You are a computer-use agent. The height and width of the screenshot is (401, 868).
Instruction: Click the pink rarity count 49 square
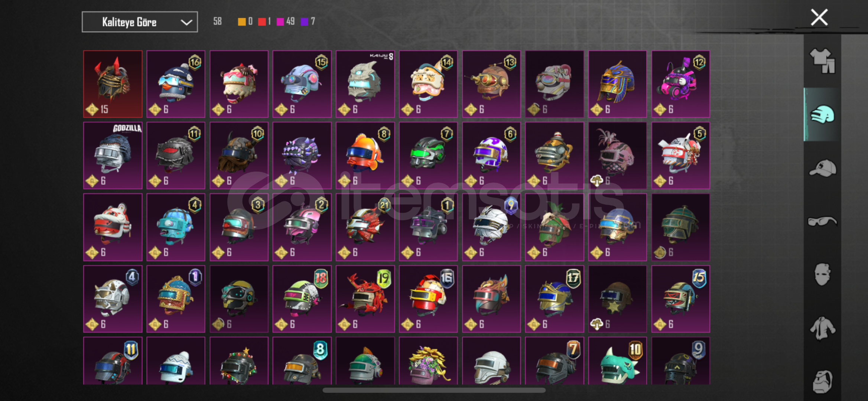(x=280, y=22)
